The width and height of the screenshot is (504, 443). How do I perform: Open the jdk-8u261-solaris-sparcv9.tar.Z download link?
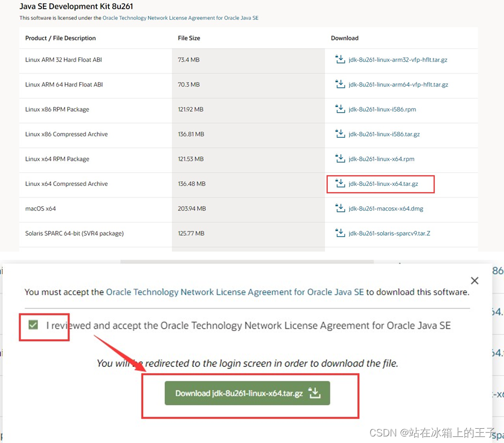point(391,233)
